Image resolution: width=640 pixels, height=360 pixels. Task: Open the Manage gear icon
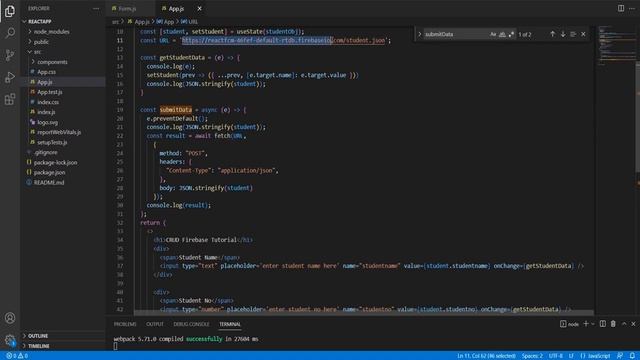(x=10, y=340)
